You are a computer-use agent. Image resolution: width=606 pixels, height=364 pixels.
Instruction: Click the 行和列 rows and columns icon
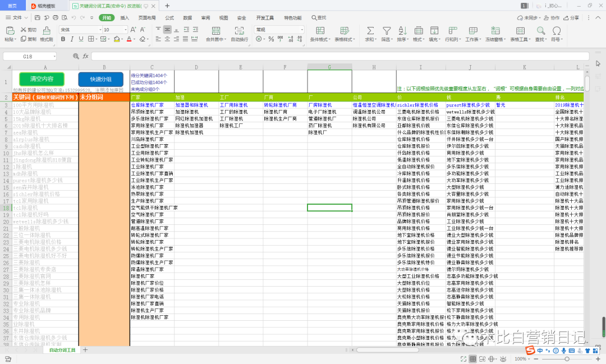452,31
